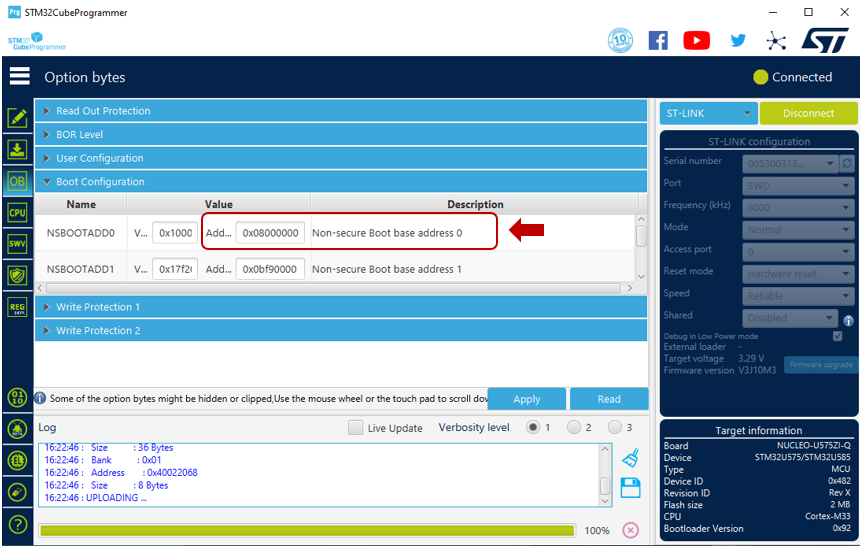Select verbosity level 1
Image resolution: width=860 pixels, height=547 pixels.
[533, 427]
